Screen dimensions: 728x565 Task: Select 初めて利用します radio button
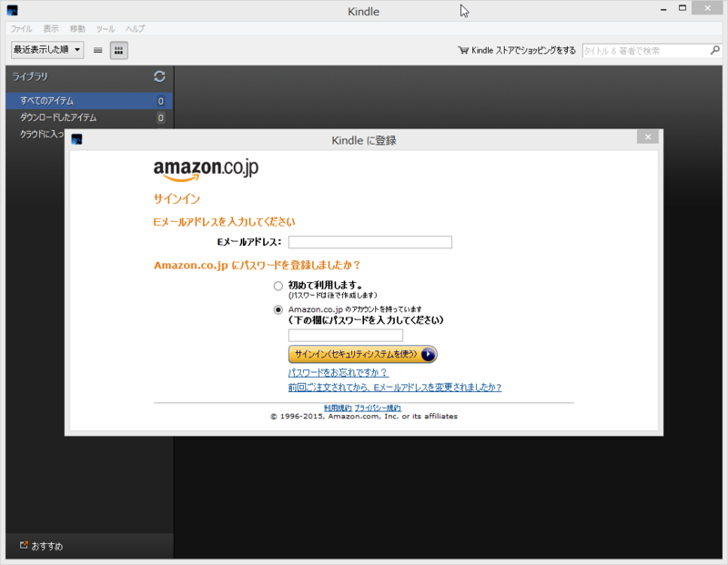[x=278, y=286]
